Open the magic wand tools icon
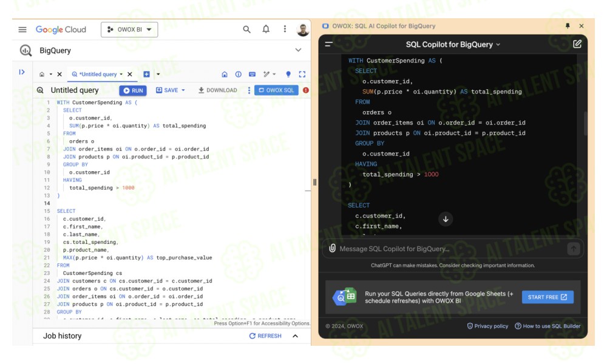The height and width of the screenshot is (364, 607). pyautogui.click(x=266, y=74)
